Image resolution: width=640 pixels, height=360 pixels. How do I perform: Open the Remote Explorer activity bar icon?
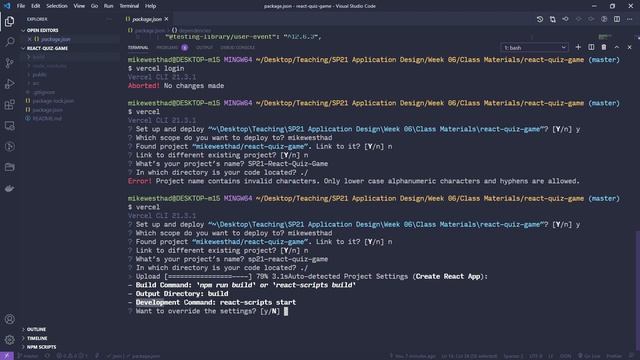[9, 126]
